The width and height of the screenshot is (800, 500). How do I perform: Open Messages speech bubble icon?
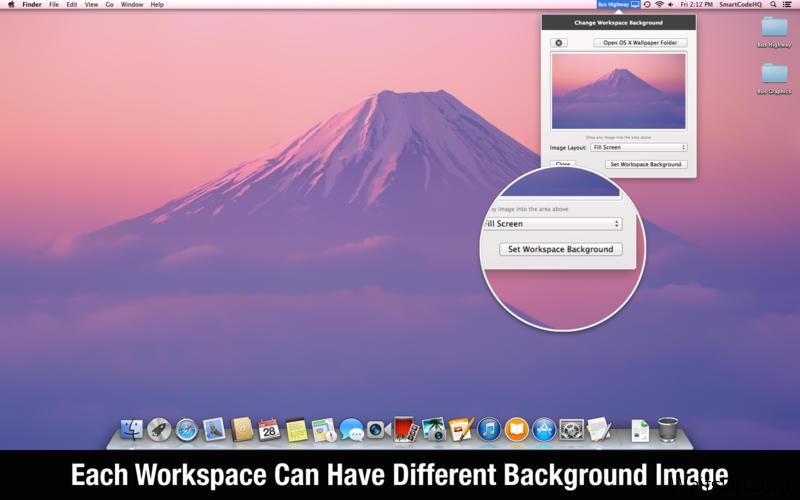352,430
